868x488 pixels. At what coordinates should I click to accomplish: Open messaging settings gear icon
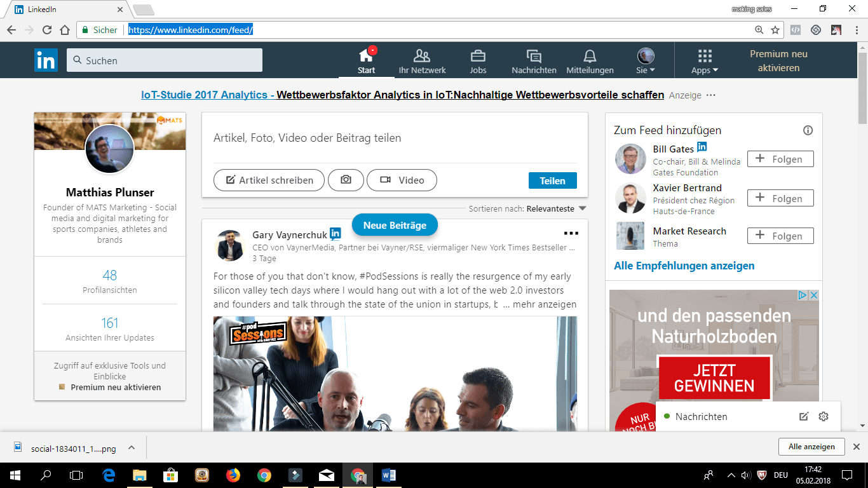tap(824, 417)
